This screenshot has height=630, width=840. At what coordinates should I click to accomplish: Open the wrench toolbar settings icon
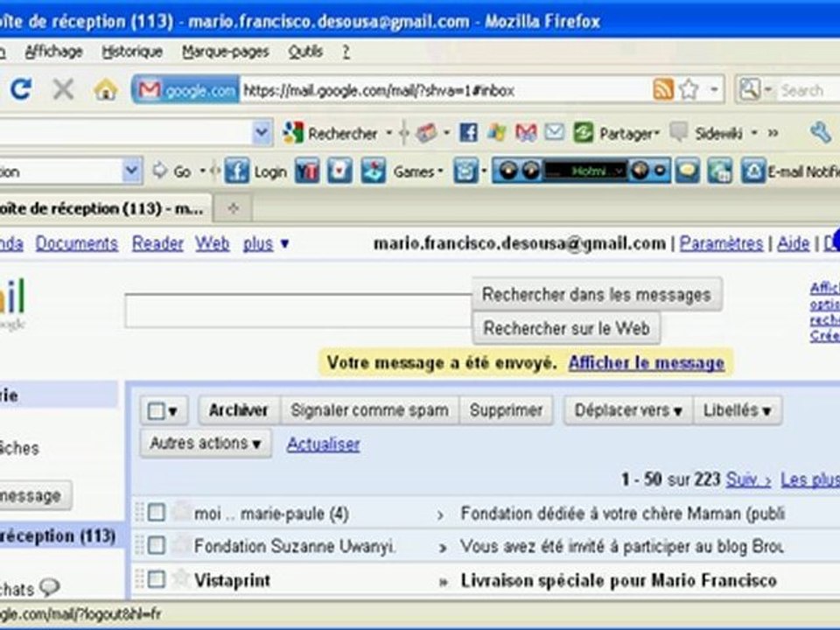[x=820, y=132]
